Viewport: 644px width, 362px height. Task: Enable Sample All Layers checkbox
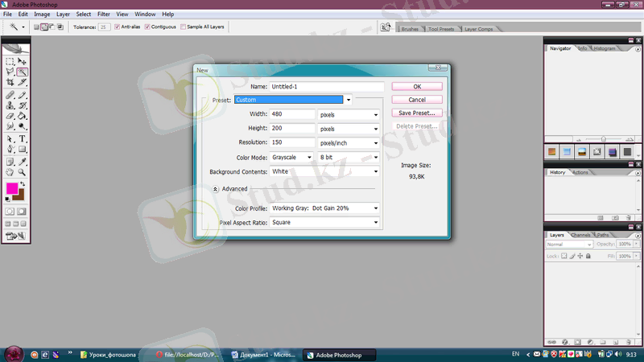(x=184, y=27)
